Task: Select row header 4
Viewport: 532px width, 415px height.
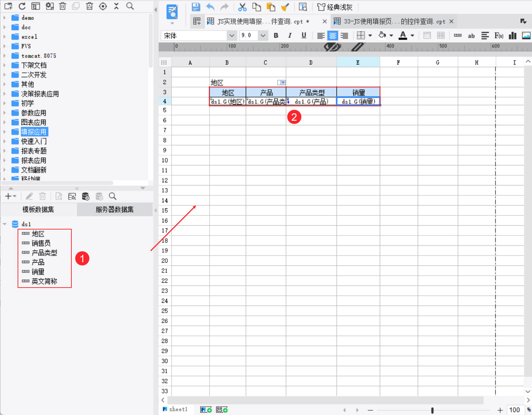Action: coord(165,101)
